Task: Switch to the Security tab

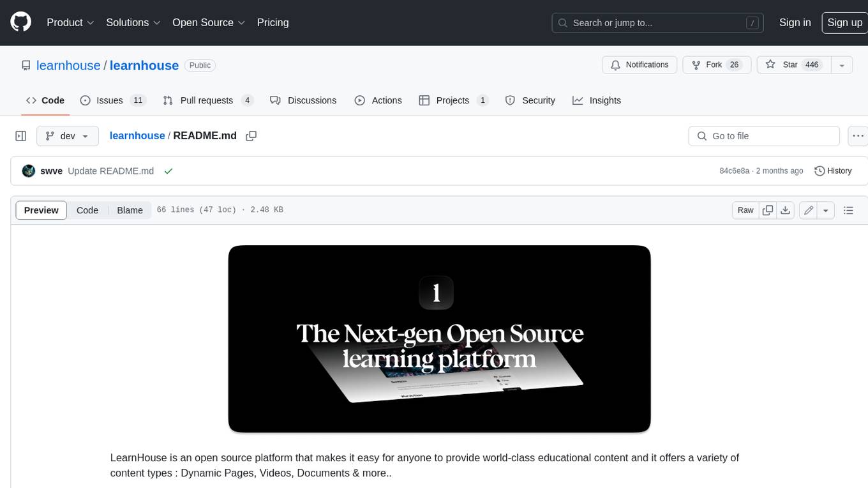Action: (530, 100)
